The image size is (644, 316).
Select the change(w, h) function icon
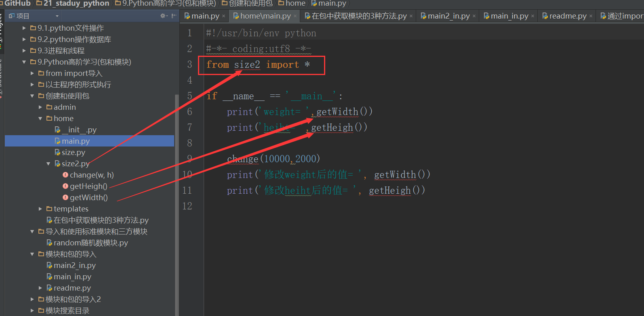tap(65, 175)
